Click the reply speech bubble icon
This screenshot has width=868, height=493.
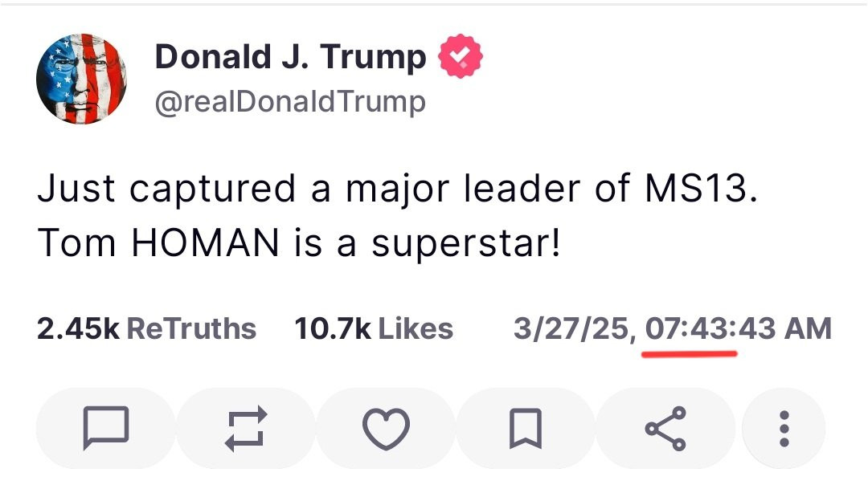[105, 427]
